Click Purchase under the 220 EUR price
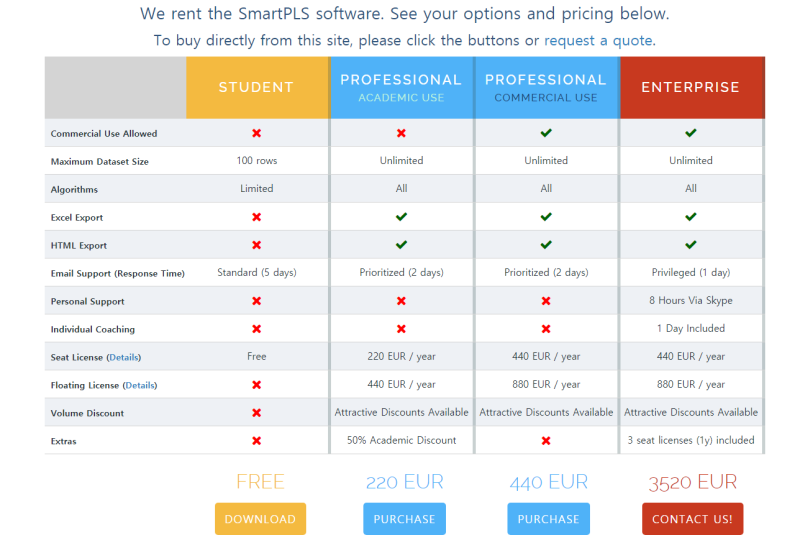The height and width of the screenshot is (535, 800). click(404, 519)
